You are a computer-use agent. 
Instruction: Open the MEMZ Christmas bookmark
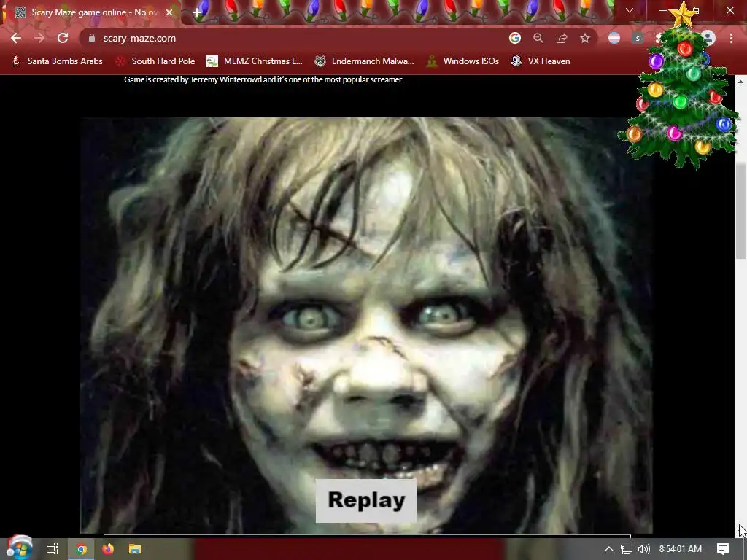click(255, 61)
